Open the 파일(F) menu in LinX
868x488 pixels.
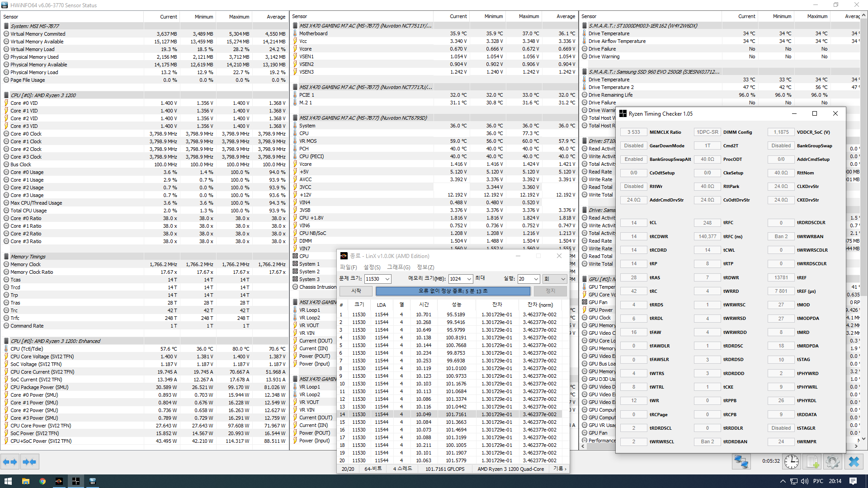point(348,267)
